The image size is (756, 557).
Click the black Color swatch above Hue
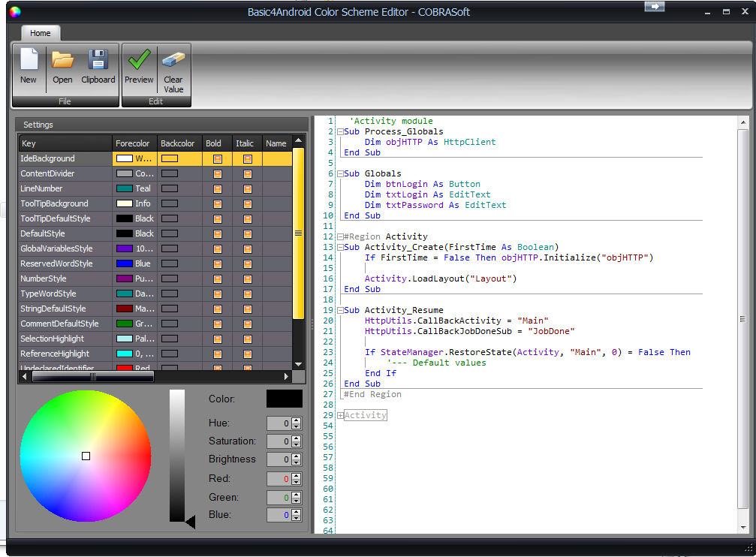(x=284, y=399)
